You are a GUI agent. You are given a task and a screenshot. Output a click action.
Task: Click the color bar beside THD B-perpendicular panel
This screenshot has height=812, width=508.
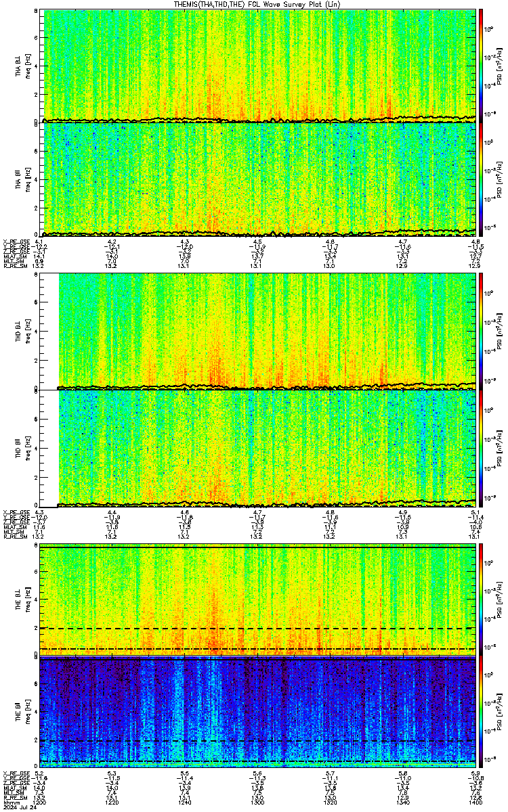[x=482, y=332]
